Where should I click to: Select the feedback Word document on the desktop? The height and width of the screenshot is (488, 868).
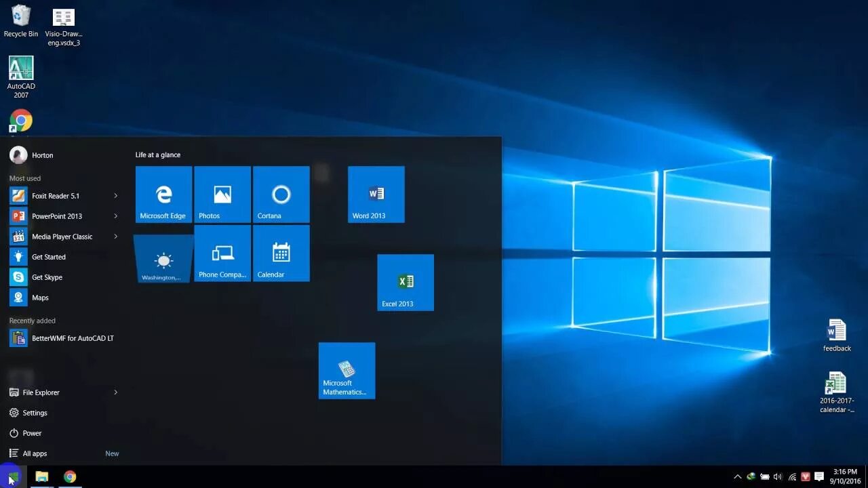point(837,335)
